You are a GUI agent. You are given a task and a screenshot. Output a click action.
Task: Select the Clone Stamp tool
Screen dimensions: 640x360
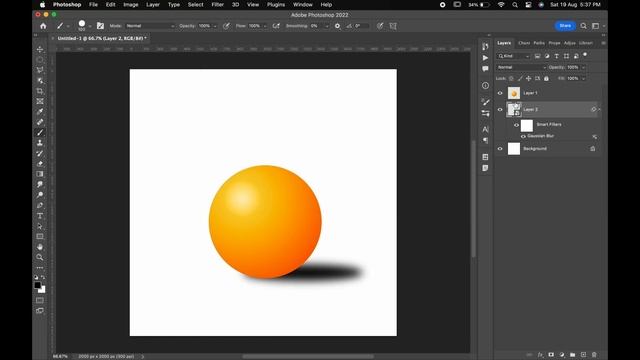click(40, 143)
